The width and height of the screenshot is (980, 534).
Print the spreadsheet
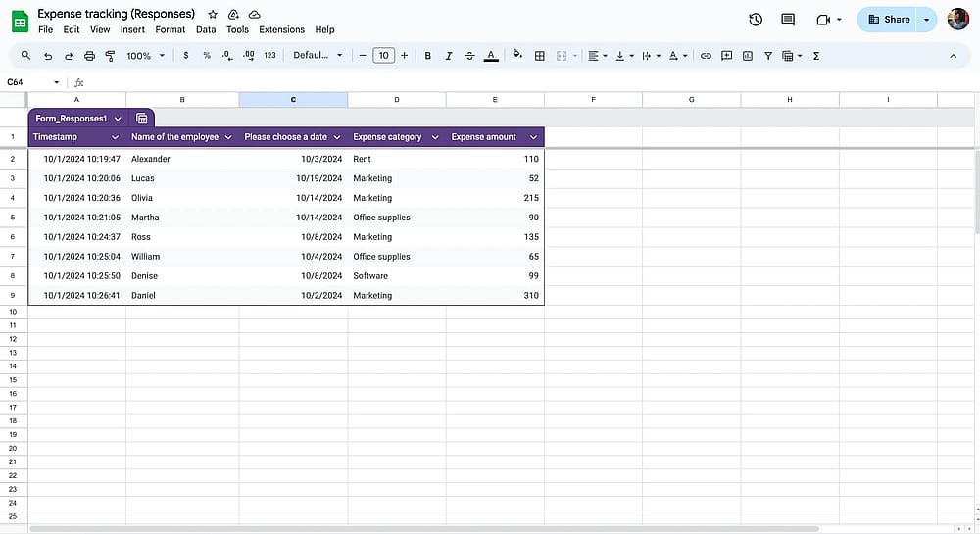(89, 56)
